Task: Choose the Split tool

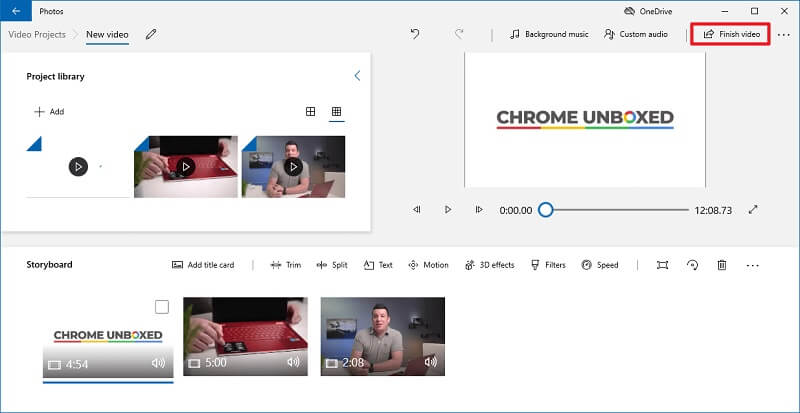Action: [x=332, y=265]
